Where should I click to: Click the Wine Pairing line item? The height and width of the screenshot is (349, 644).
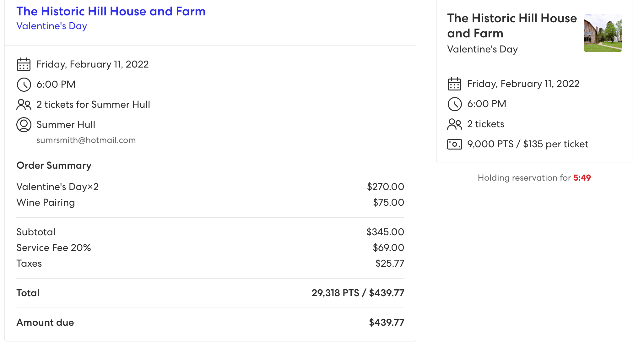pyautogui.click(x=46, y=202)
